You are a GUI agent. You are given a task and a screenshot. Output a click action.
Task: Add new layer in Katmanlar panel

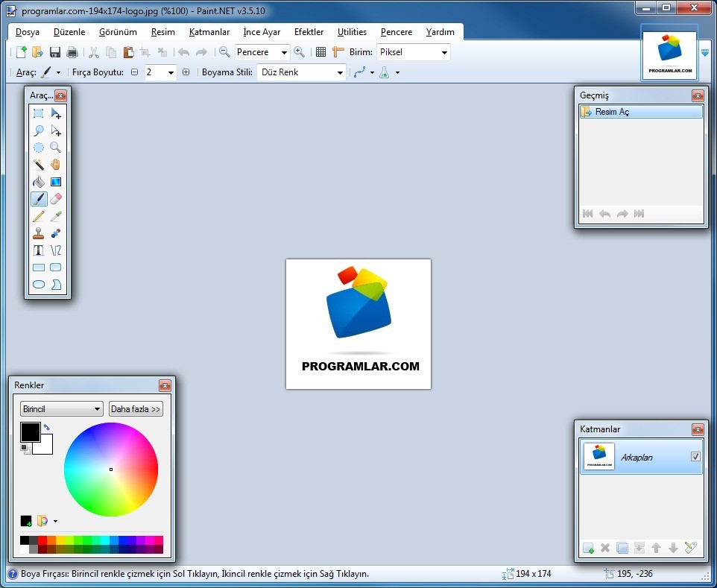click(x=588, y=547)
